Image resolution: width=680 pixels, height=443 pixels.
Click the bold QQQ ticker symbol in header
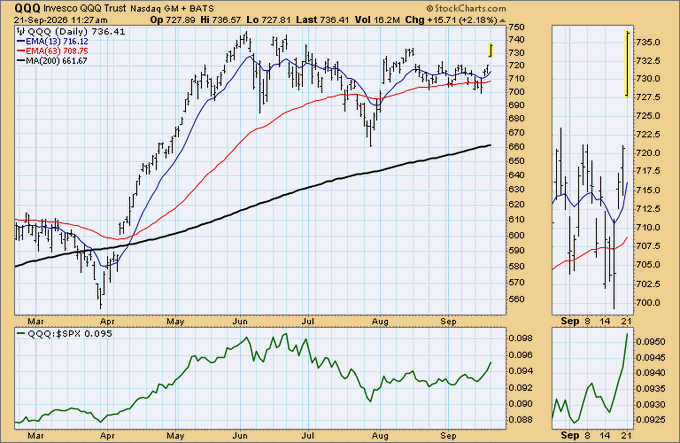point(28,8)
